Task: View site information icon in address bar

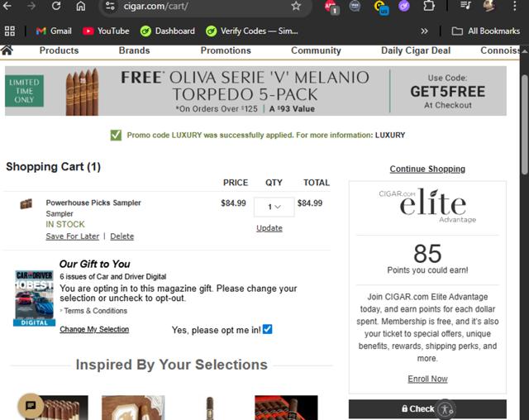Action: 110,6
